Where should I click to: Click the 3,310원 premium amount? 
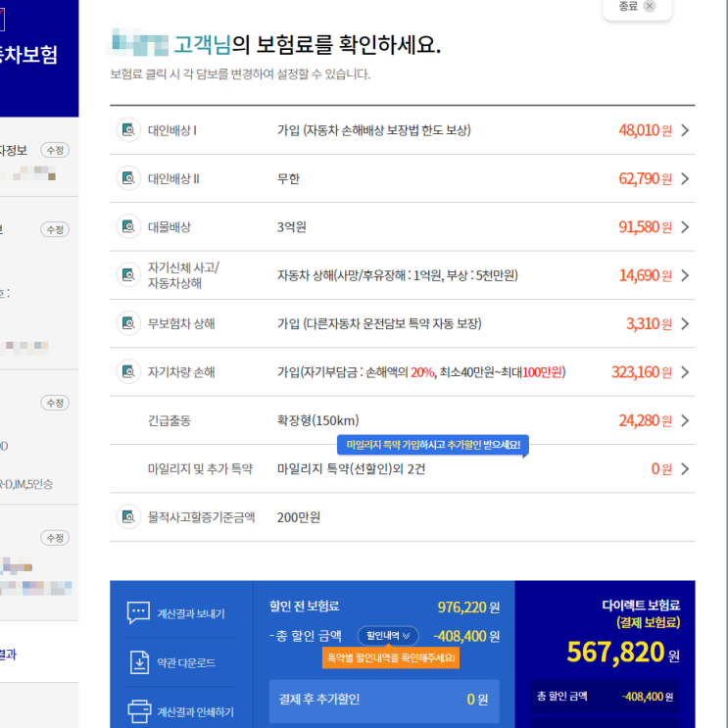tap(649, 323)
